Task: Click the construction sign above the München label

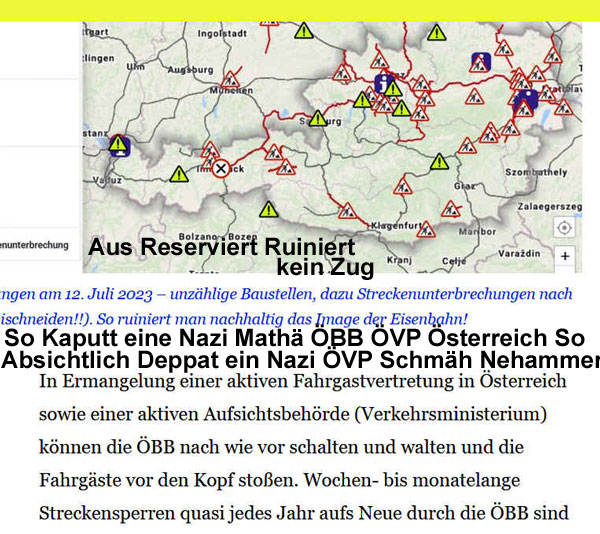Action: click(230, 80)
